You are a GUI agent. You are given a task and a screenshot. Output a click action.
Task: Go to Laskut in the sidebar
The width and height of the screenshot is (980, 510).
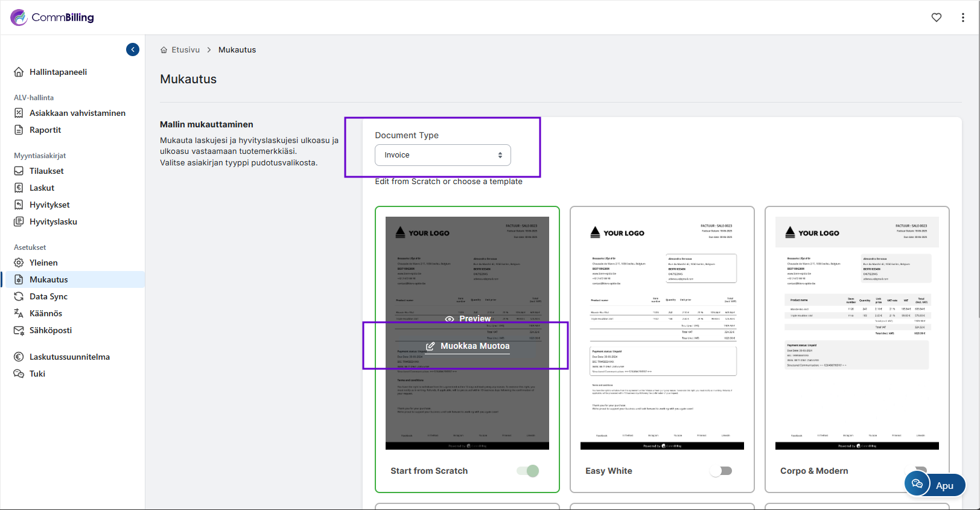coord(42,188)
